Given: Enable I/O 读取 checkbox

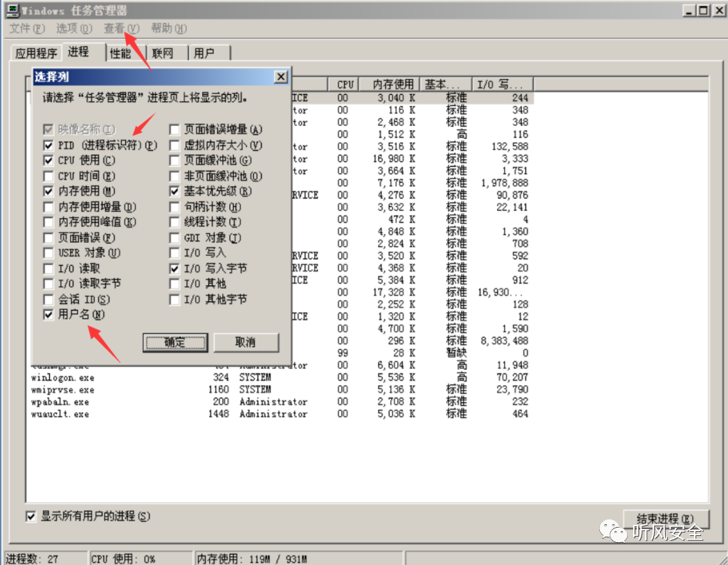Looking at the screenshot, I should click(x=48, y=268).
